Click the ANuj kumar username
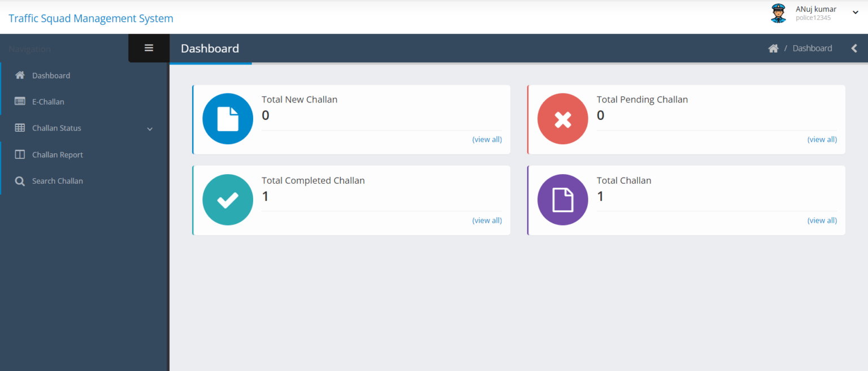Image resolution: width=868 pixels, height=371 pixels. [x=816, y=9]
